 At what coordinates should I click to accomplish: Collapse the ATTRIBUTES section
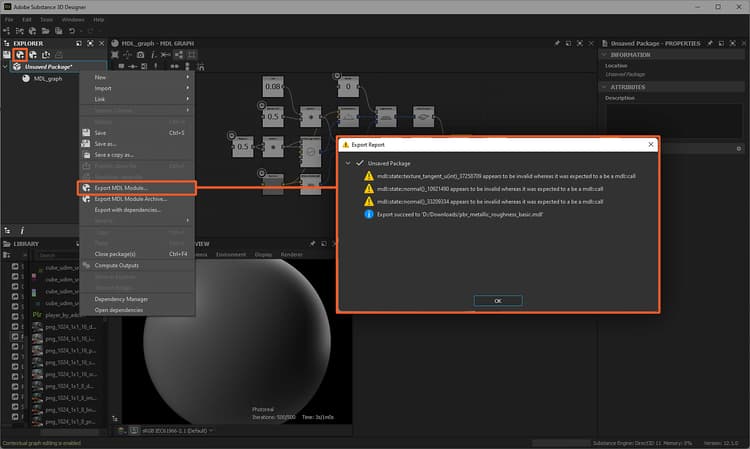(604, 87)
